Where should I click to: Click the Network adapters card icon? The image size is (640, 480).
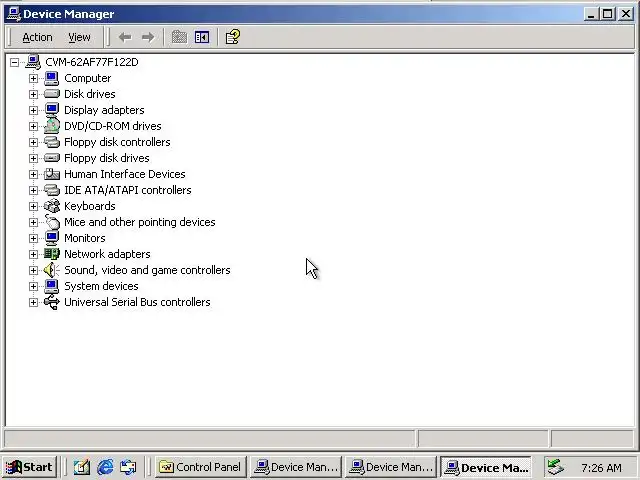click(52, 254)
